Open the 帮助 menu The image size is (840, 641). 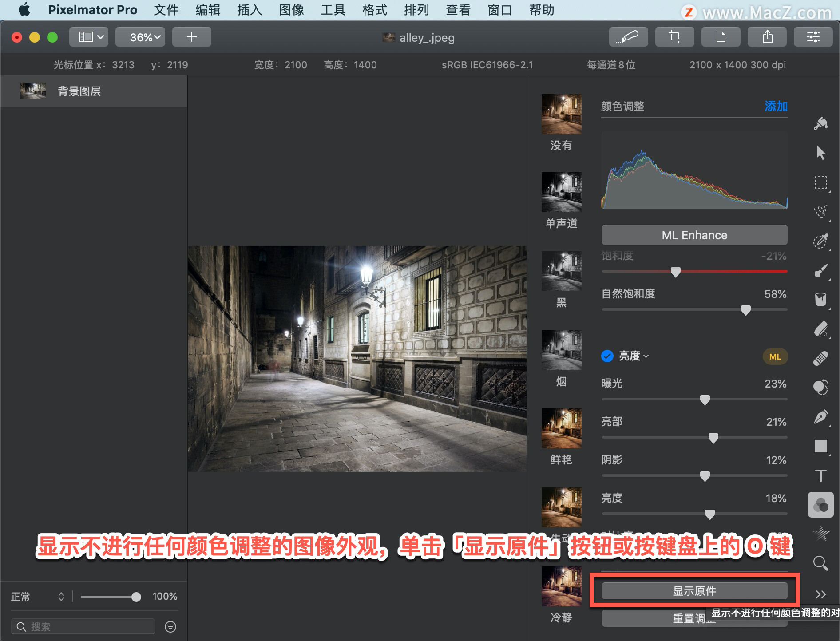pyautogui.click(x=542, y=10)
